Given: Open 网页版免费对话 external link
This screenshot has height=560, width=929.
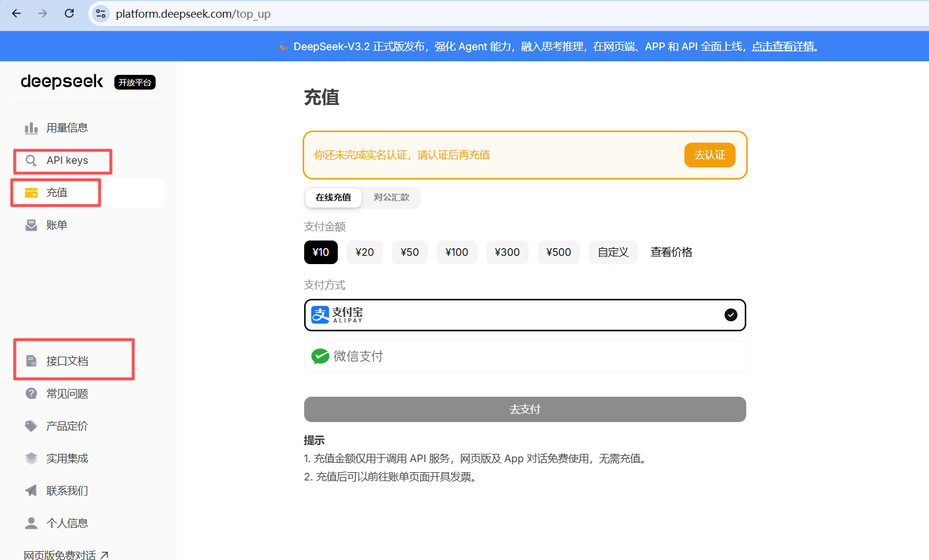Looking at the screenshot, I should pos(66,555).
